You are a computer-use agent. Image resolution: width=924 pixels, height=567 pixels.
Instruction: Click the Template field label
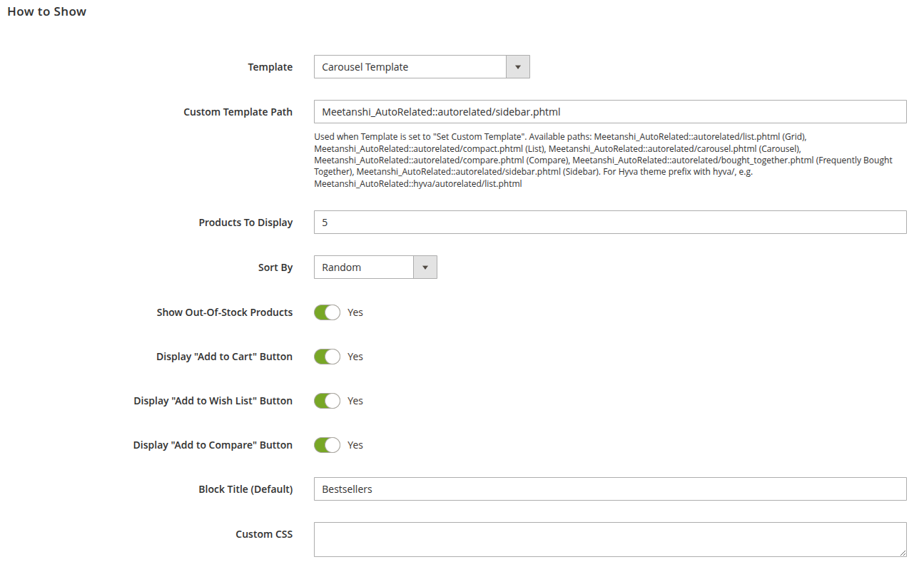tap(270, 67)
